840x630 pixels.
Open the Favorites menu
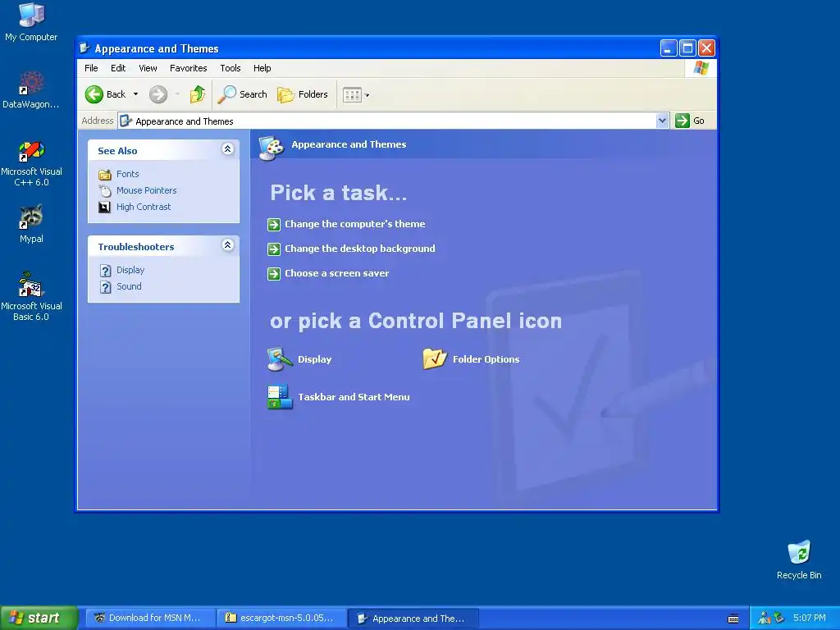[188, 68]
